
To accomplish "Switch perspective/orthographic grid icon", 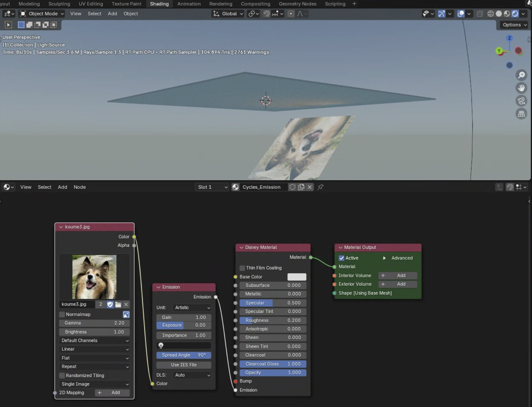I will (522, 114).
